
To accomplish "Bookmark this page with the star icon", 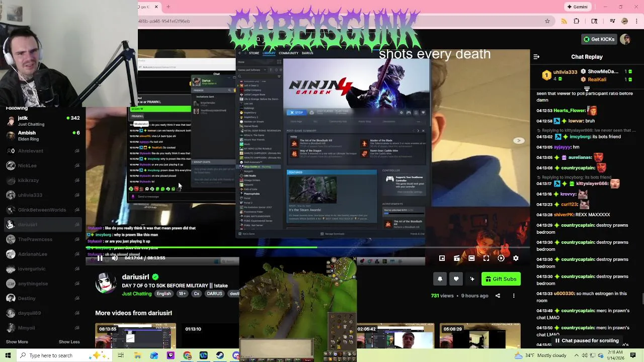I will pos(547,21).
